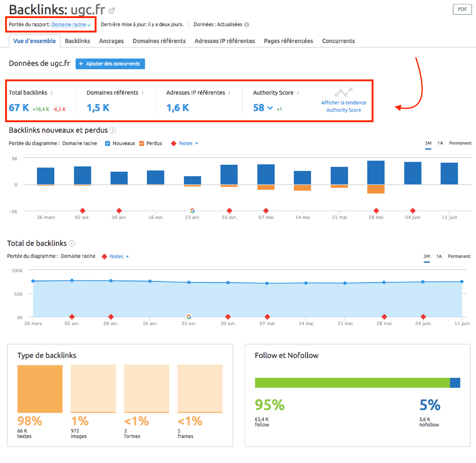Click the frames backlink type bar

tap(200, 389)
